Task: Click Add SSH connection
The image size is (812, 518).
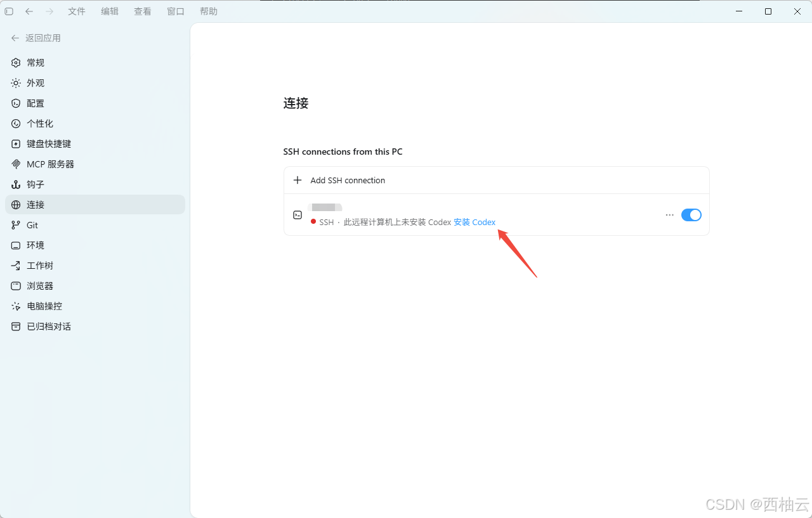Action: pos(496,180)
